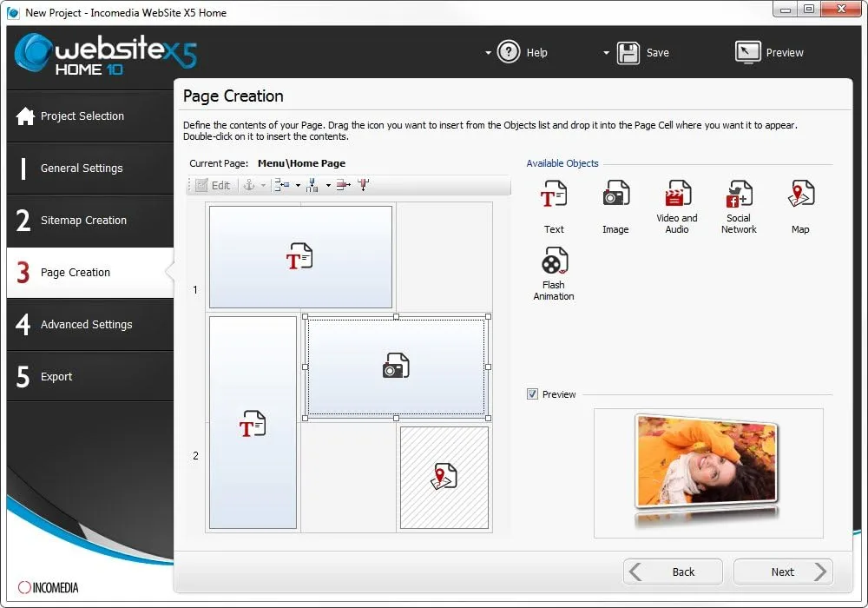The width and height of the screenshot is (868, 608).
Task: Open the Advanced Settings step
Action: coord(86,325)
